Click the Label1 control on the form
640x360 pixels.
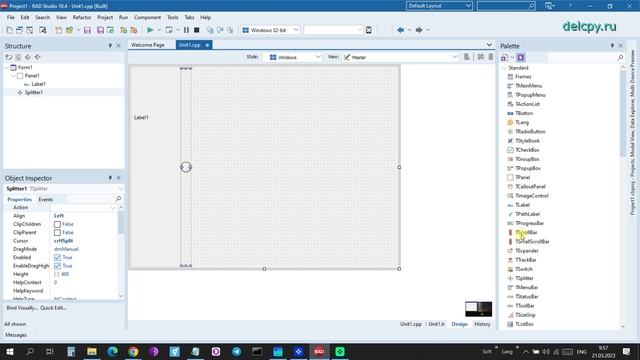pyautogui.click(x=141, y=117)
